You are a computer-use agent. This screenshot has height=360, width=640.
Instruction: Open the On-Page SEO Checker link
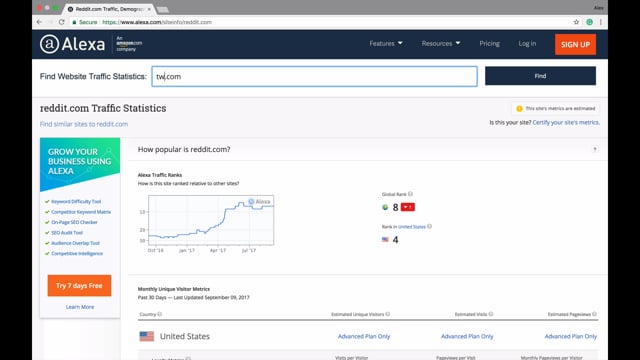coord(74,222)
